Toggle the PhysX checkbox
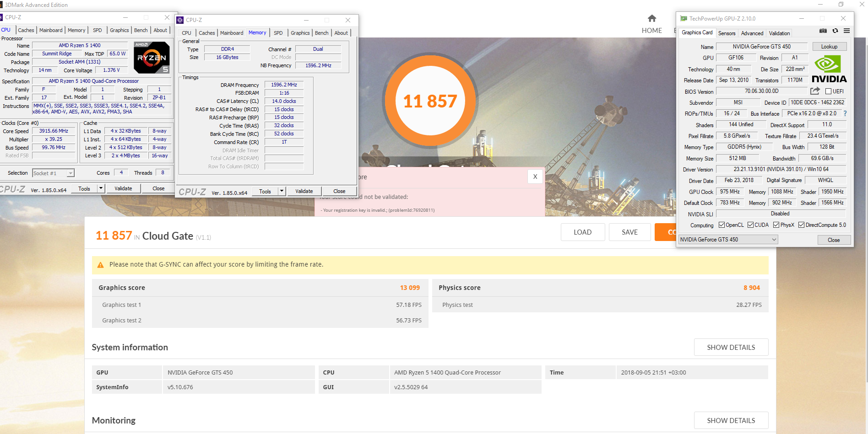This screenshot has height=434, width=868. click(776, 225)
